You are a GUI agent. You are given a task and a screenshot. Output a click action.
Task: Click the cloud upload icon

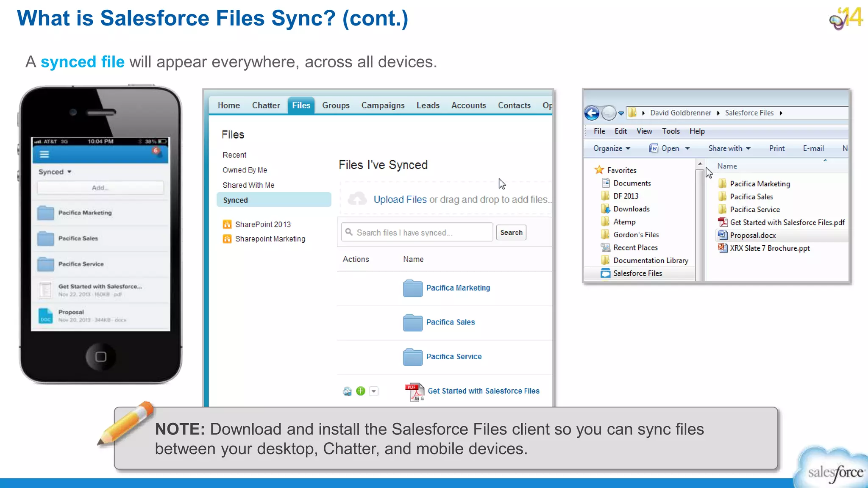point(357,198)
